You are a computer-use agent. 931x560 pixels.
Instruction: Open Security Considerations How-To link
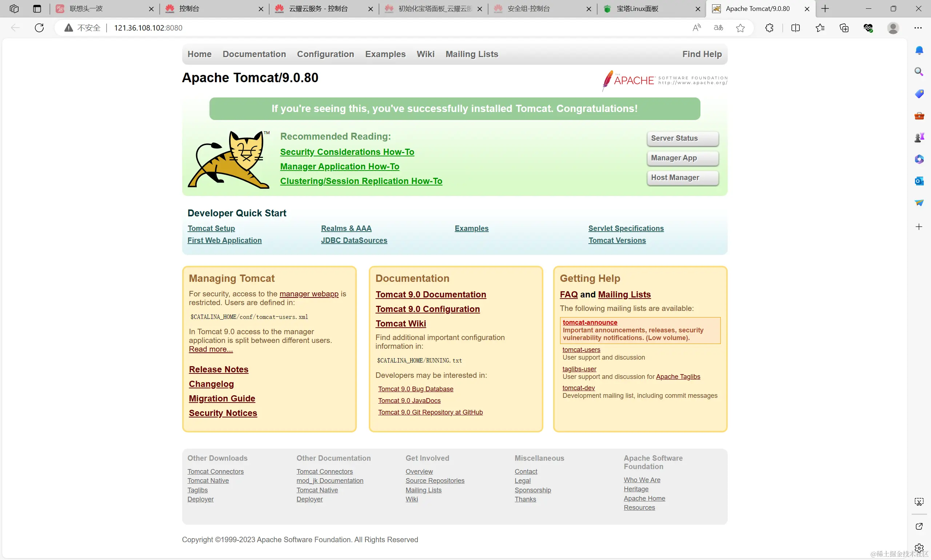point(347,152)
